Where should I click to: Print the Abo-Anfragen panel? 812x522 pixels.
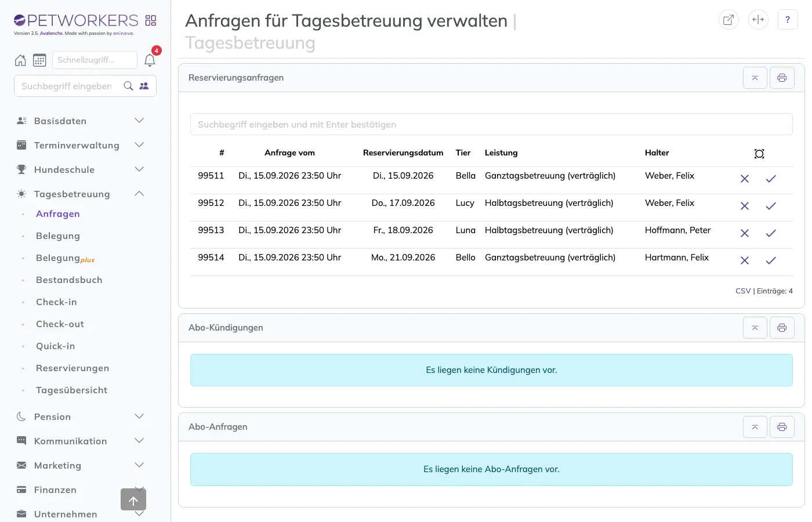[x=782, y=427]
